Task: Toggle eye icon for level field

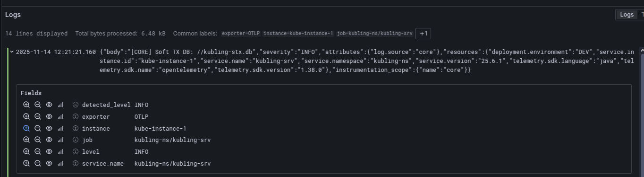Action: (49, 151)
